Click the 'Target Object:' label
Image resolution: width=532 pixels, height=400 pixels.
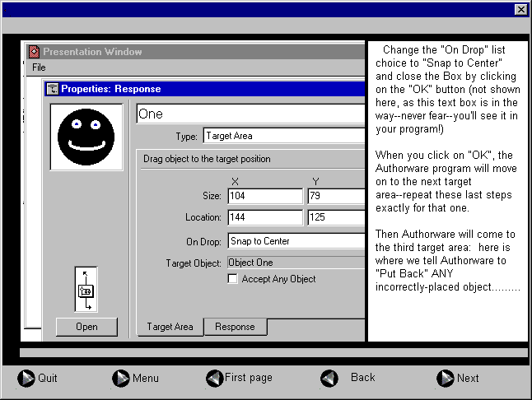click(x=194, y=263)
